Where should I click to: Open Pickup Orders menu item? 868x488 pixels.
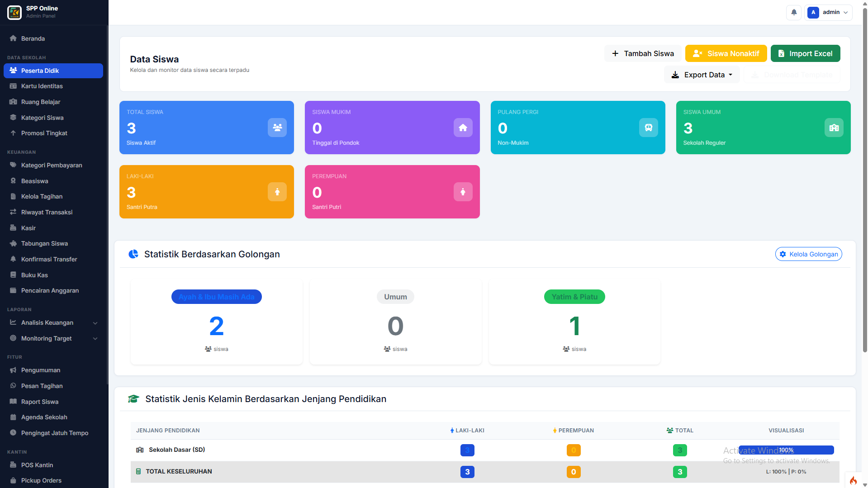point(53,480)
